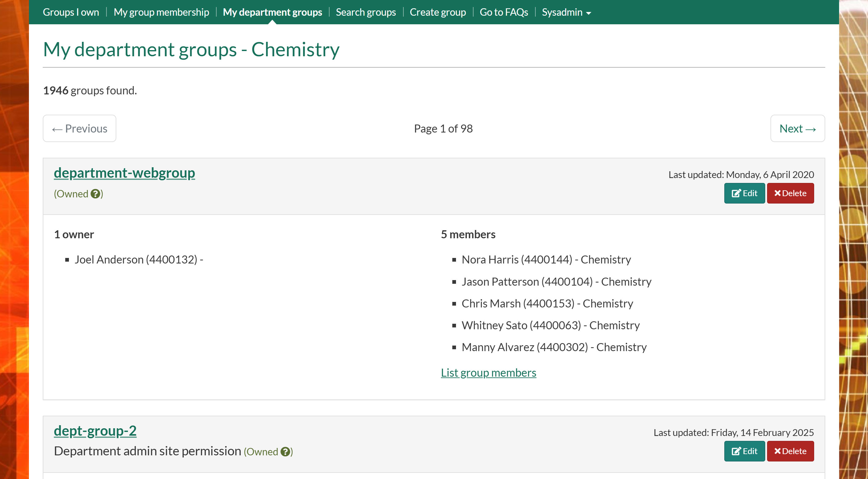Open Search groups page
Viewport: 868px width, 479px height.
coord(366,13)
